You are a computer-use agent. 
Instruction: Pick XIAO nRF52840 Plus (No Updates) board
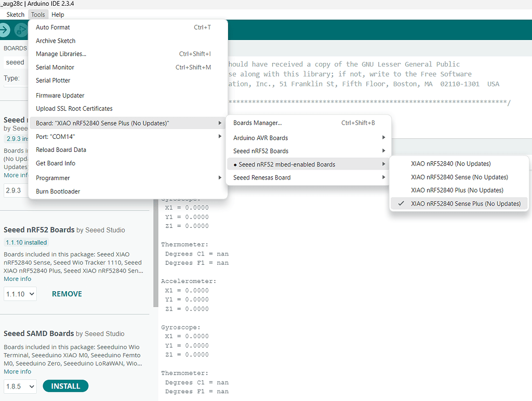457,190
